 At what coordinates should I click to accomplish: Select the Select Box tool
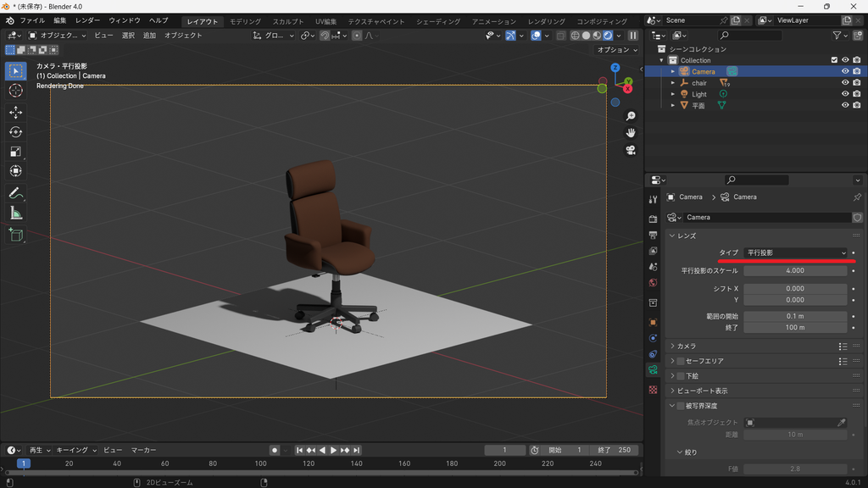15,71
